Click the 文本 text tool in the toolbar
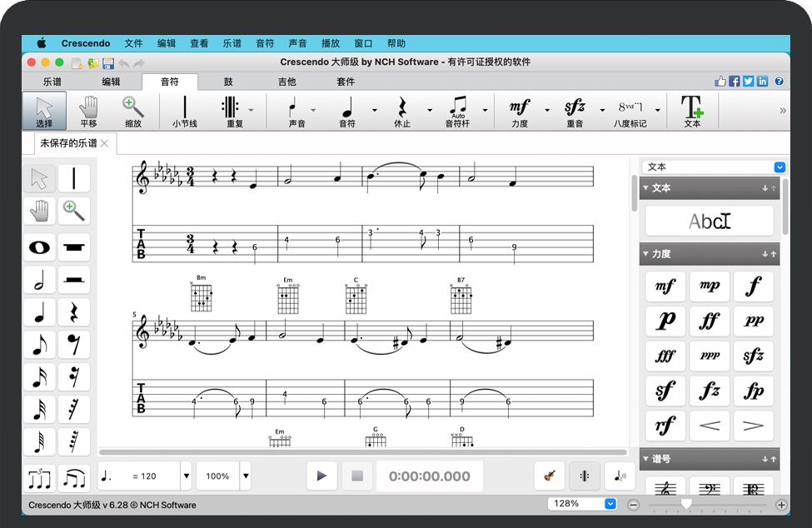The width and height of the screenshot is (812, 528). (x=691, y=109)
